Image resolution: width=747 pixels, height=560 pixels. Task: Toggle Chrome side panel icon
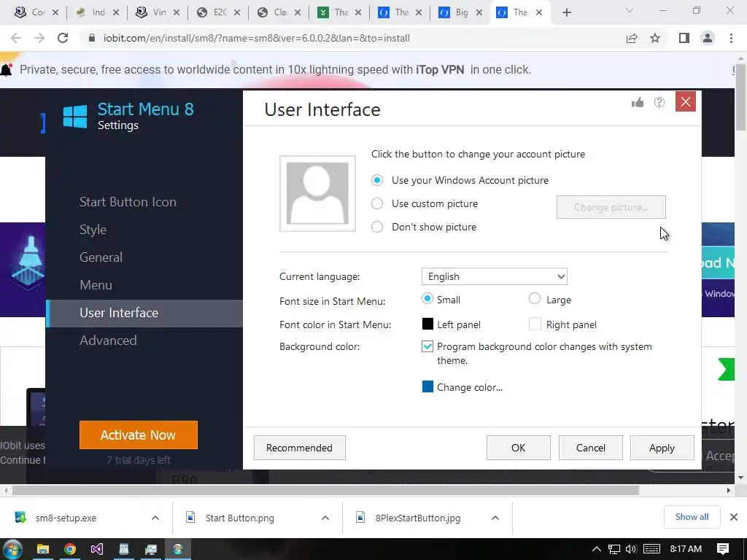[684, 38]
